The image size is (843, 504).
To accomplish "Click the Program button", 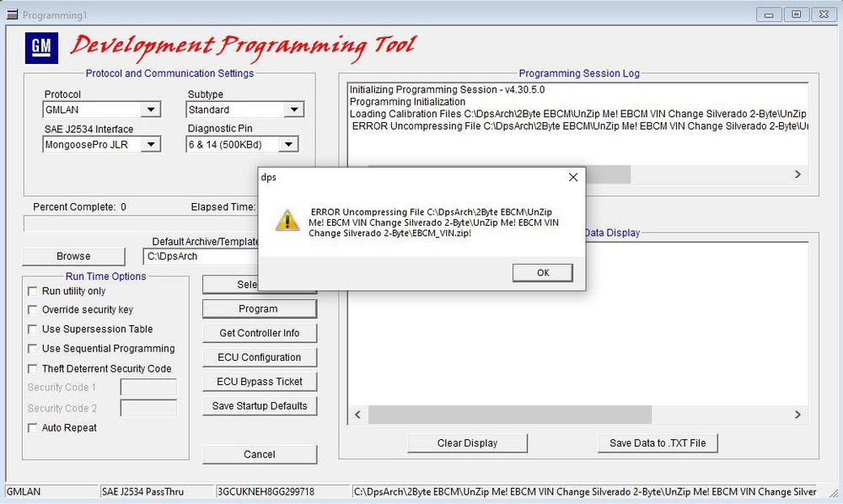I will point(259,309).
